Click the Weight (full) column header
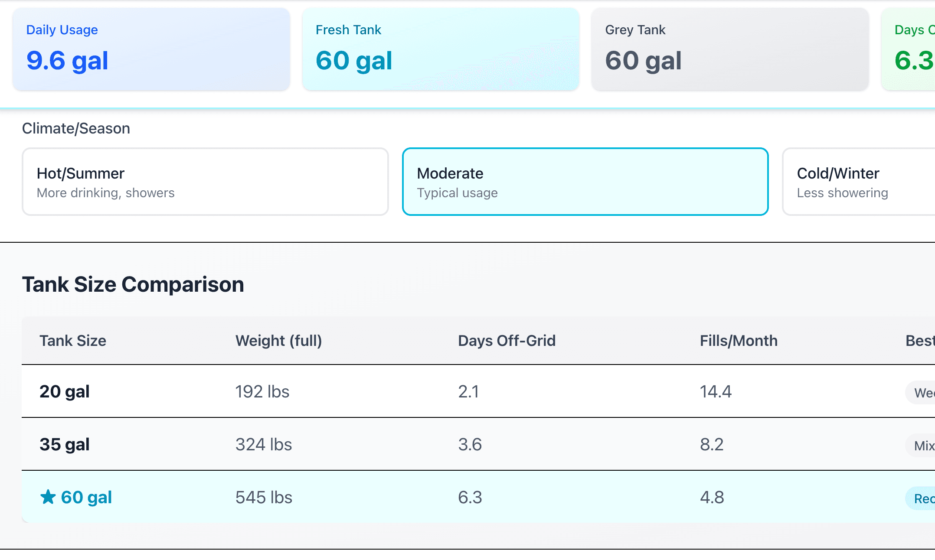 279,341
